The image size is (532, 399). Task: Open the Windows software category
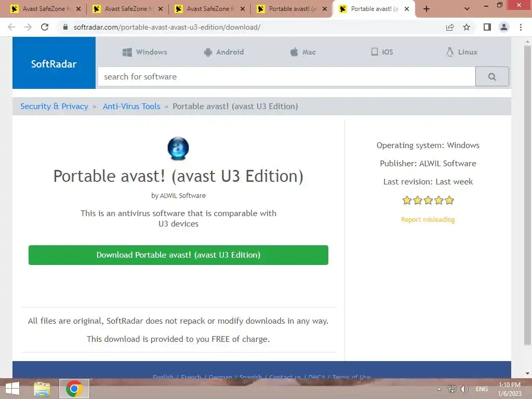[x=144, y=52]
